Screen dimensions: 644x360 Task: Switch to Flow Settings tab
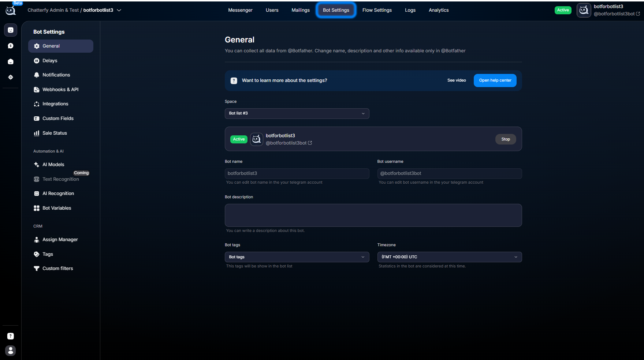click(377, 10)
